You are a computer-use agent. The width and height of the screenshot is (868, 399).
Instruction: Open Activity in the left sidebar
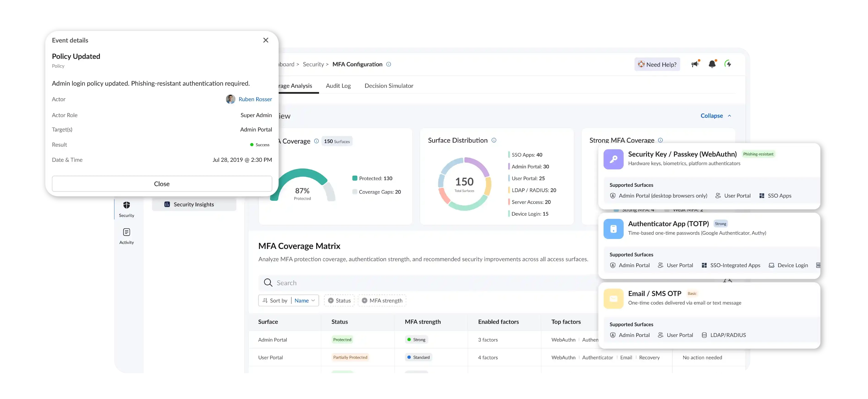click(x=126, y=236)
